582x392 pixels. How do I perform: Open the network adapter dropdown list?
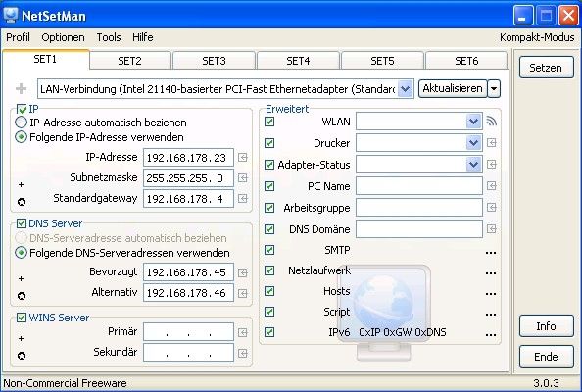click(x=405, y=89)
